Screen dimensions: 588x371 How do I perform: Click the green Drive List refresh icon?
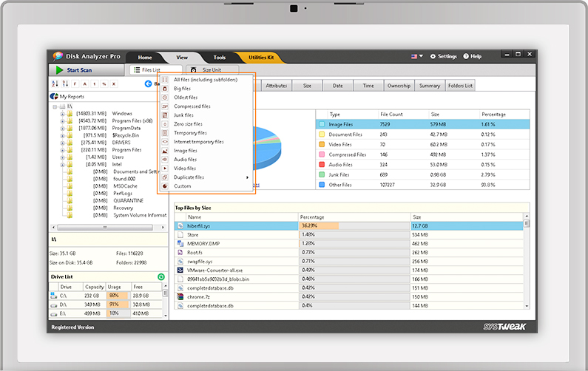161,276
